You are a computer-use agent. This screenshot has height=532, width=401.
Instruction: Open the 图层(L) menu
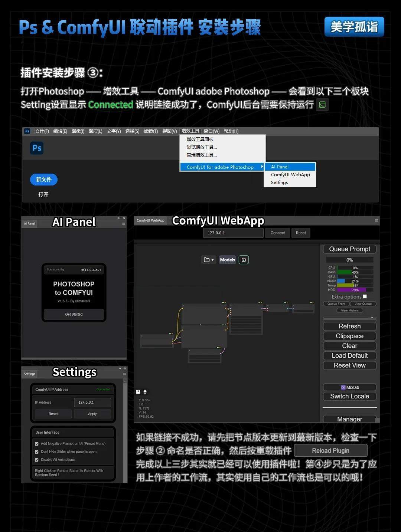(x=95, y=131)
